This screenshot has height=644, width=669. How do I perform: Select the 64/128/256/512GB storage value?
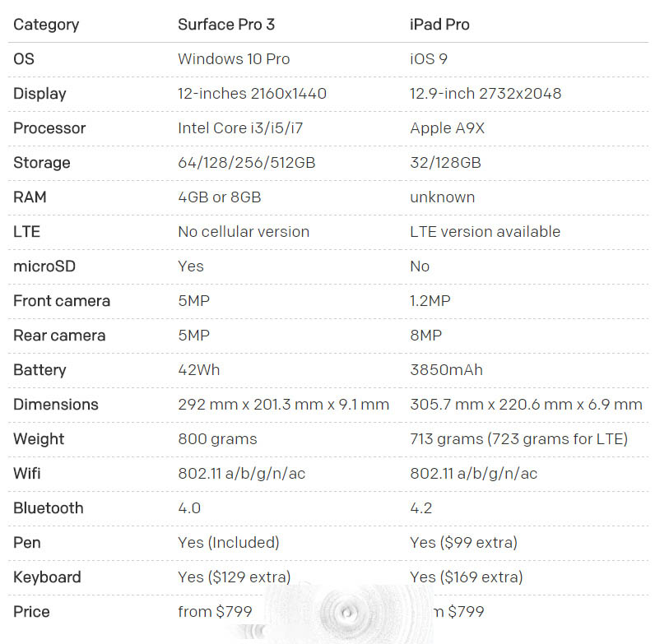(247, 163)
